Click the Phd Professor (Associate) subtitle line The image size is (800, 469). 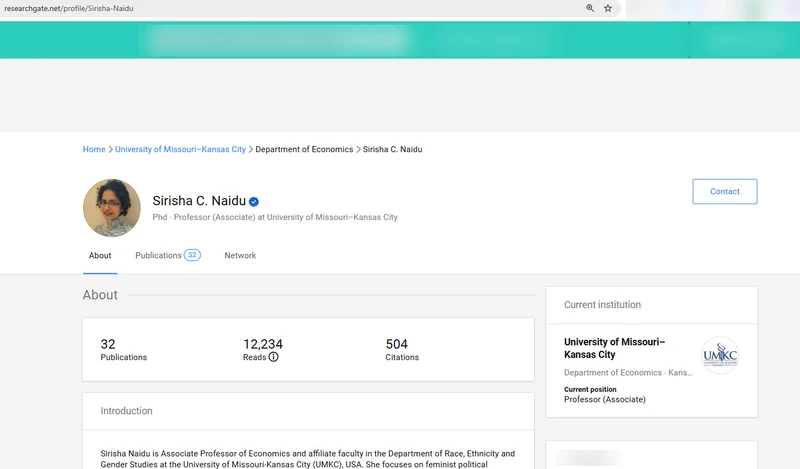click(275, 217)
